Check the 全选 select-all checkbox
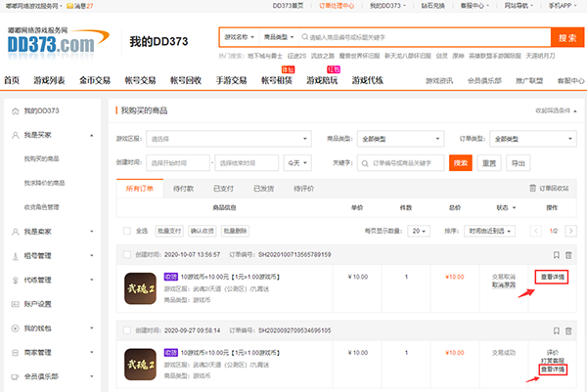This screenshot has height=392, width=587. point(127,231)
